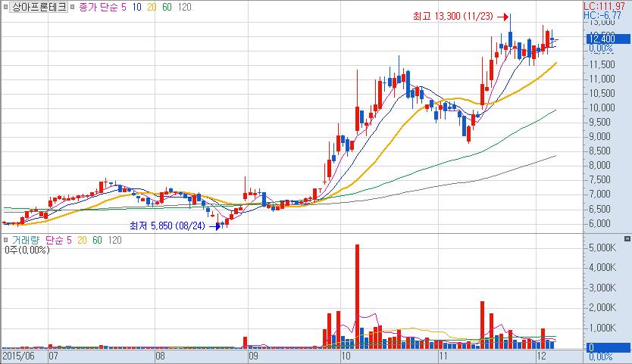Viewport: 632px width, 364px height.
Task: Click the blue 0 marker on volume axis
Action: (590, 347)
